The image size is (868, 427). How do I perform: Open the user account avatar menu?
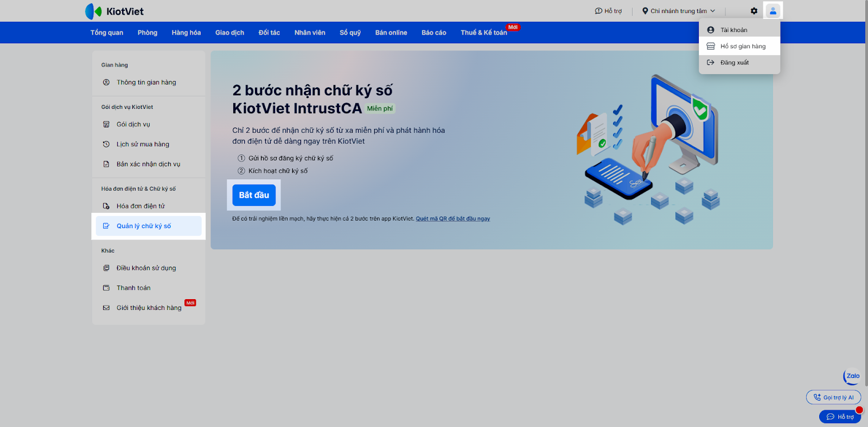tap(773, 11)
